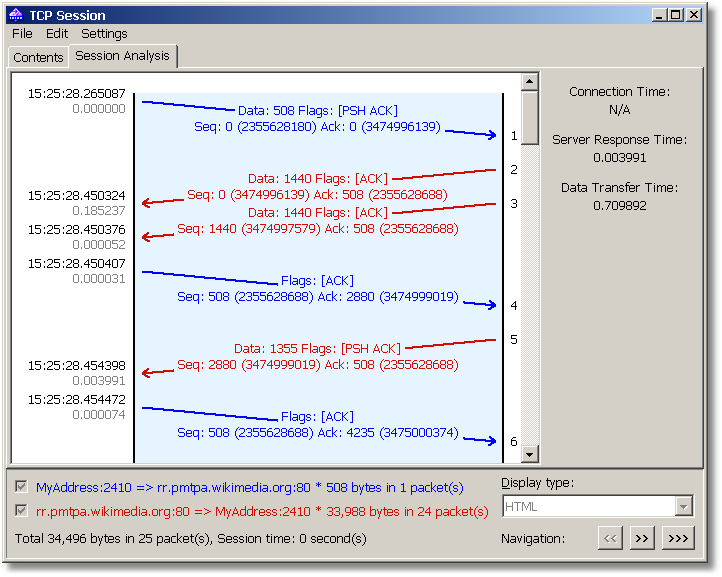Screen dimensions: 722x577
Task: Click packet number 2 label
Action: tap(514, 169)
